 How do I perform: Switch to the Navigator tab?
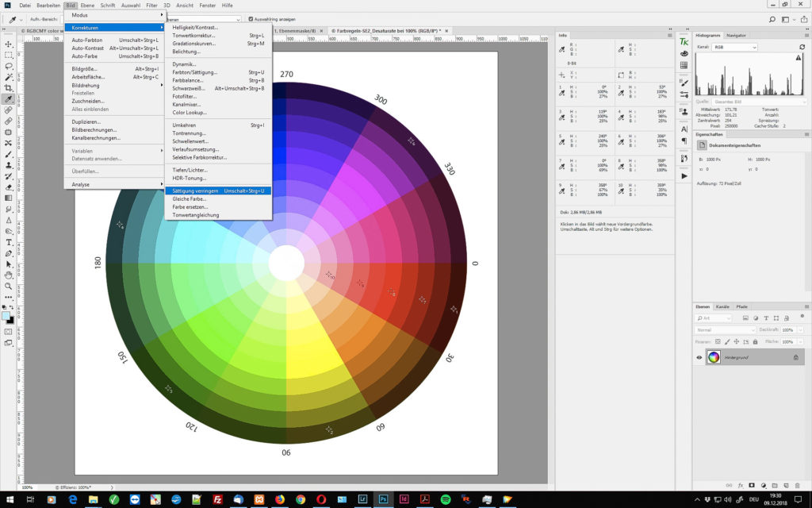pos(736,35)
